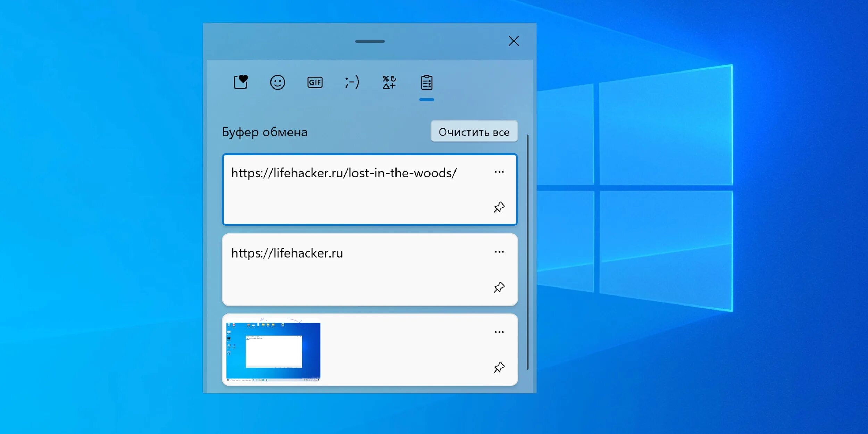Viewport: 868px width, 434px height.
Task: Open the three-dots menu for the screenshot item
Action: [x=499, y=332]
